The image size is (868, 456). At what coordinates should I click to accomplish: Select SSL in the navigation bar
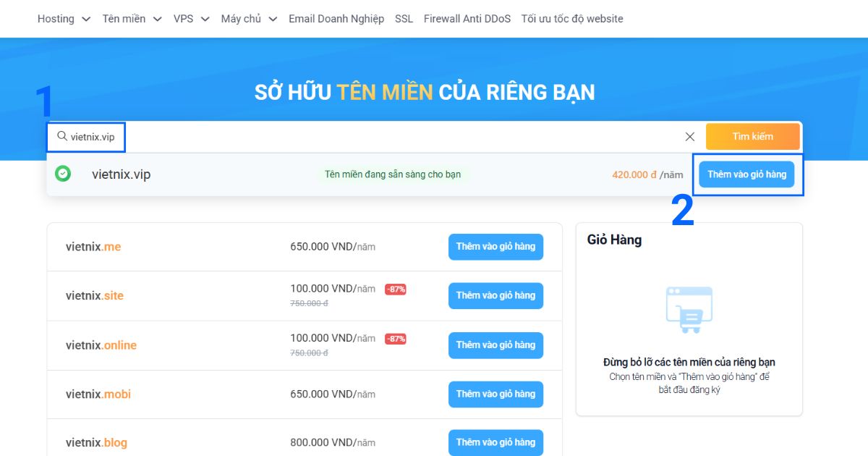404,18
